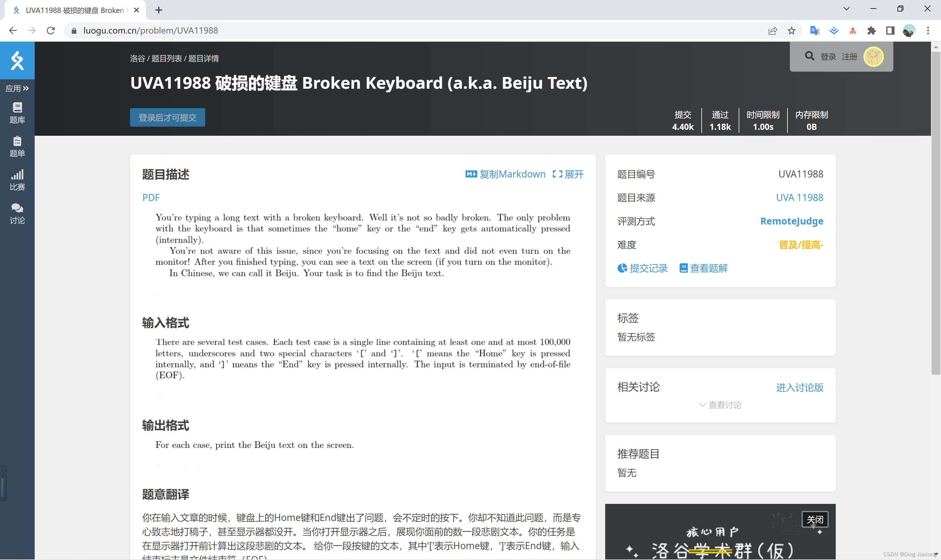The height and width of the screenshot is (560, 941).
Task: Toggle the browser side panel
Action: [890, 31]
